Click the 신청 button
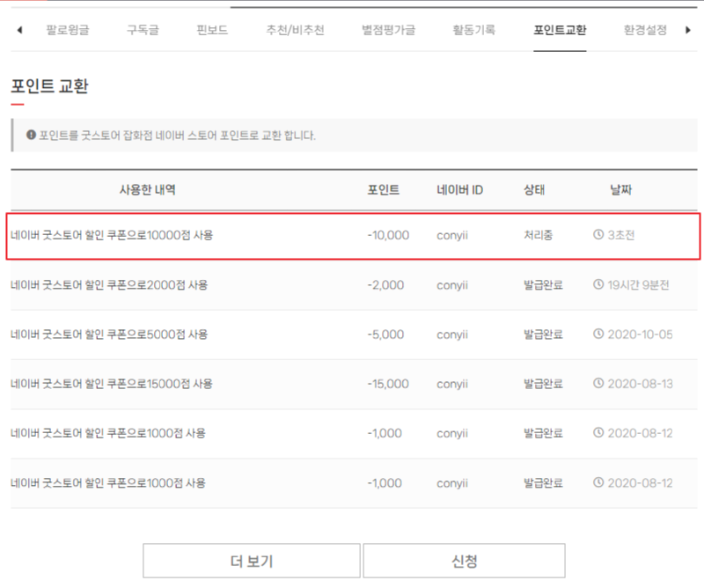Image resolution: width=704 pixels, height=588 pixels. [464, 561]
